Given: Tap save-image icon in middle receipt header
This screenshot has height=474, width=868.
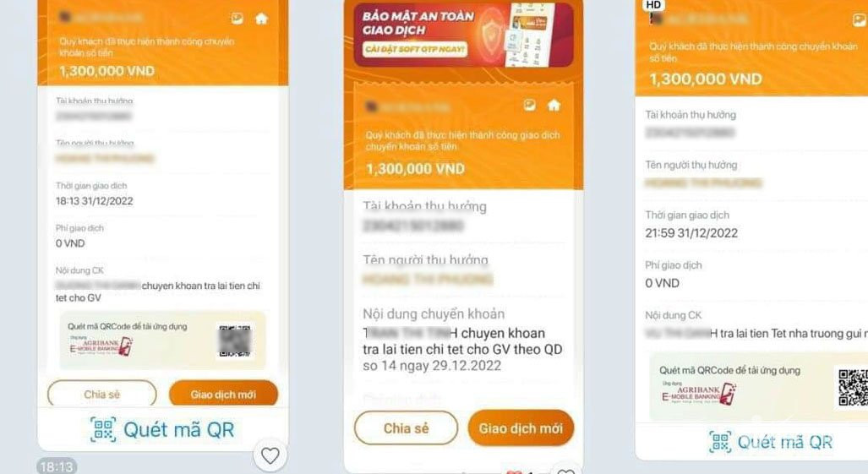Looking at the screenshot, I should pos(529,105).
